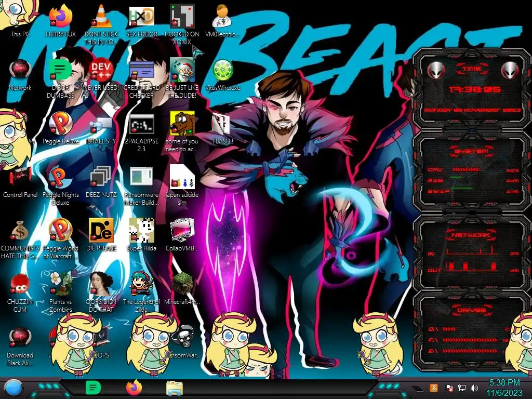The height and width of the screenshot is (399, 532).
Task: Open the Minecraft4fr... grass block icon
Action: tap(182, 288)
